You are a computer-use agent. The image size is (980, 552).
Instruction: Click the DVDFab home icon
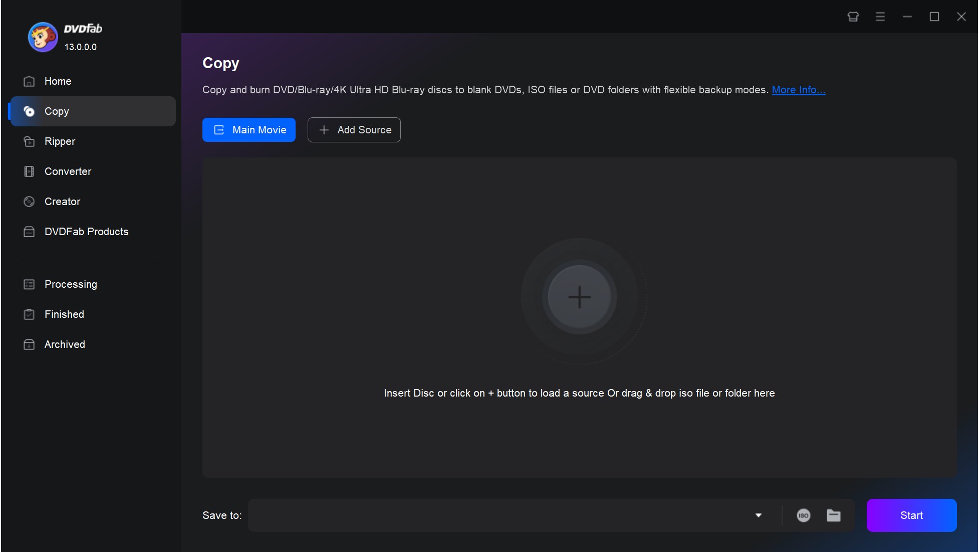pyautogui.click(x=29, y=81)
